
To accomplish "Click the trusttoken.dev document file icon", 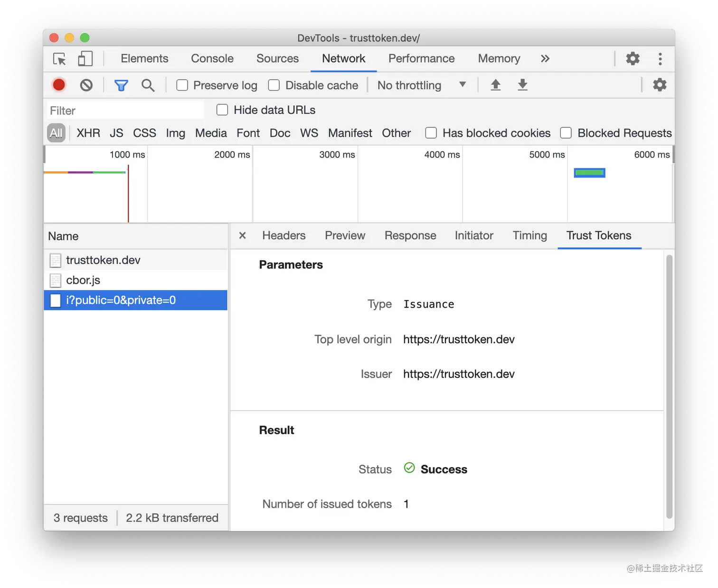I will 56,260.
